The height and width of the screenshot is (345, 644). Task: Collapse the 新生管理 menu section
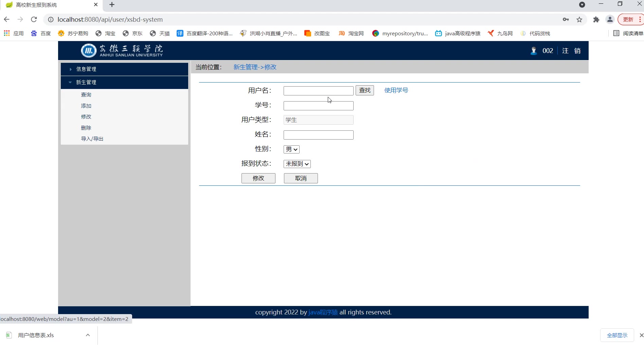pos(124,82)
